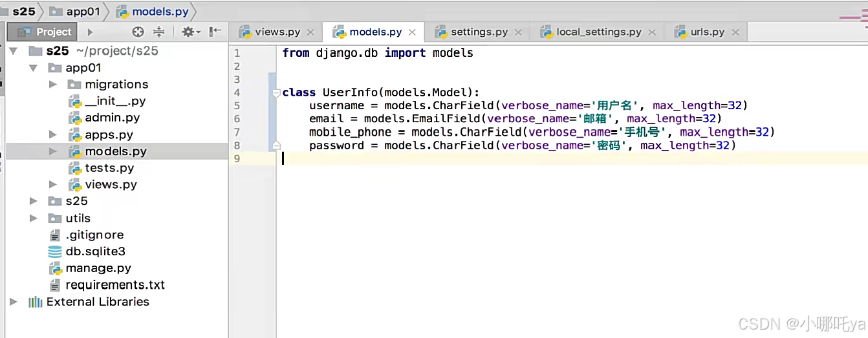Expand views.py structure in project tree

pyautogui.click(x=53, y=185)
